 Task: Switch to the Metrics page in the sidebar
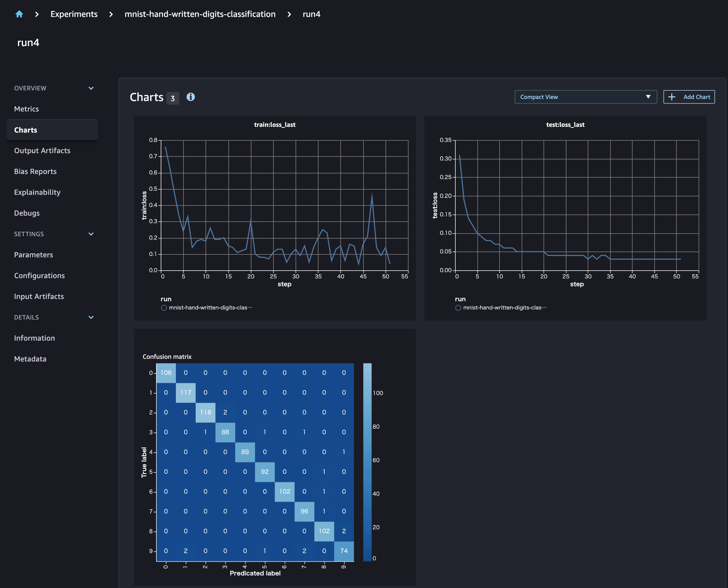click(x=27, y=109)
